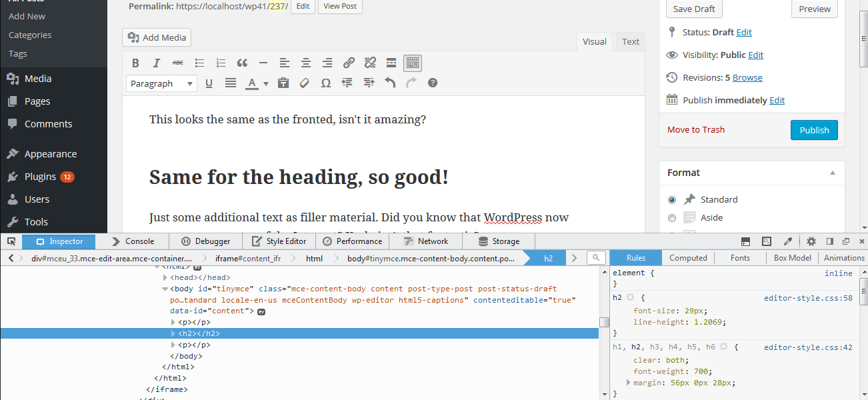Open Responsive Design Mode icon
Image resolution: width=868 pixels, height=400 pixels.
(767, 241)
